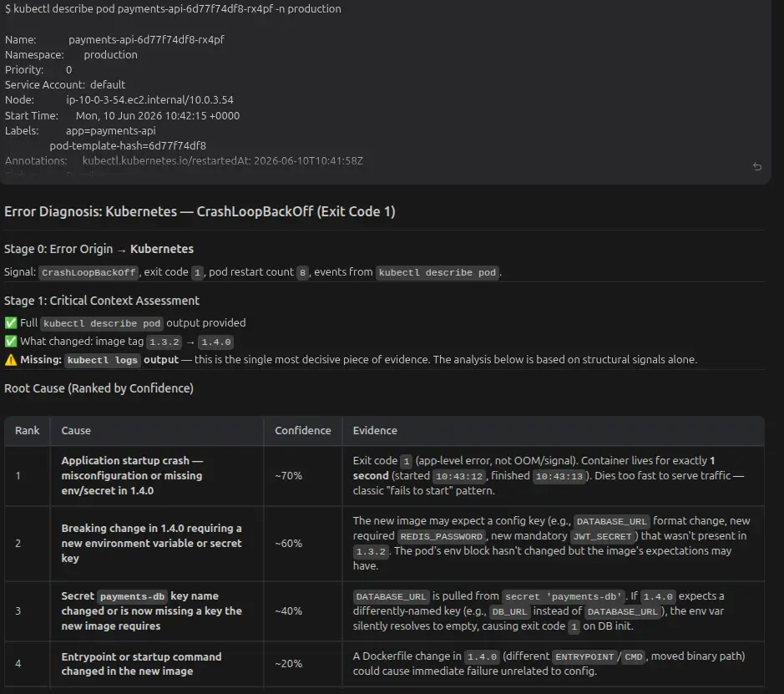Select the ~70% confidence cell
The width and height of the screenshot is (784, 694).
click(289, 475)
